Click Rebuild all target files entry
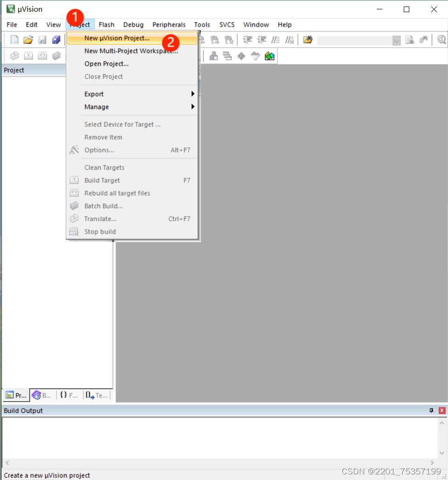The height and width of the screenshot is (480, 448). 132,193
